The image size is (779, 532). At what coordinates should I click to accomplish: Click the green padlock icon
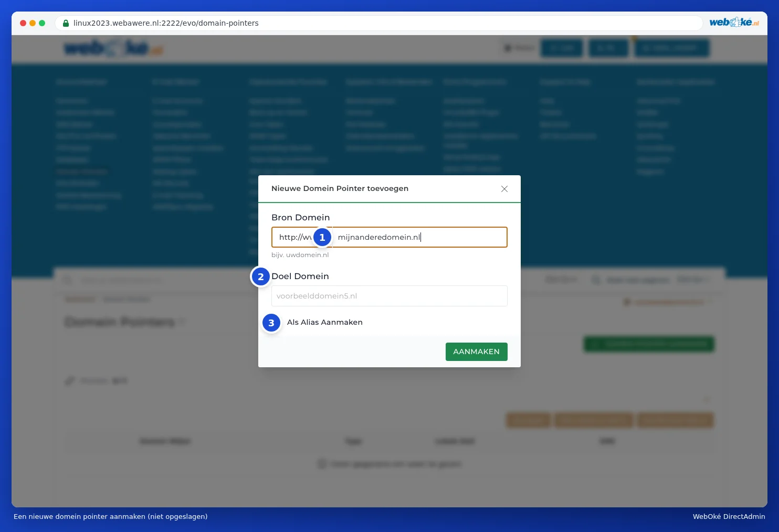coord(66,23)
